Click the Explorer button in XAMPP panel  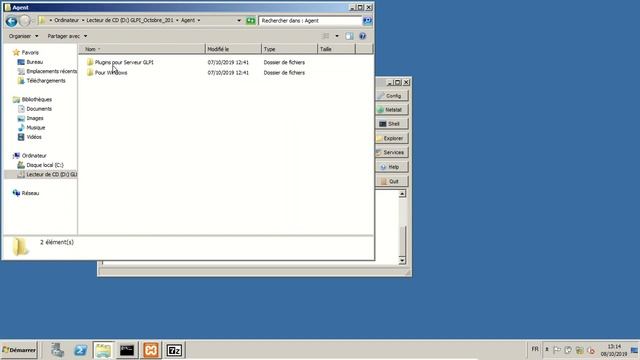click(392, 138)
